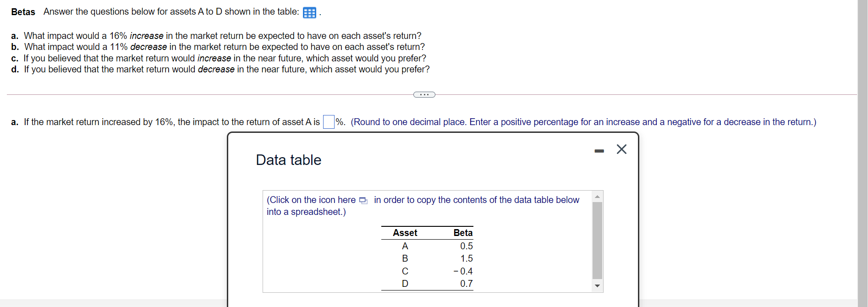This screenshot has width=868, height=307.
Task: Click the beta value 0.5 cell
Action: [x=466, y=246]
